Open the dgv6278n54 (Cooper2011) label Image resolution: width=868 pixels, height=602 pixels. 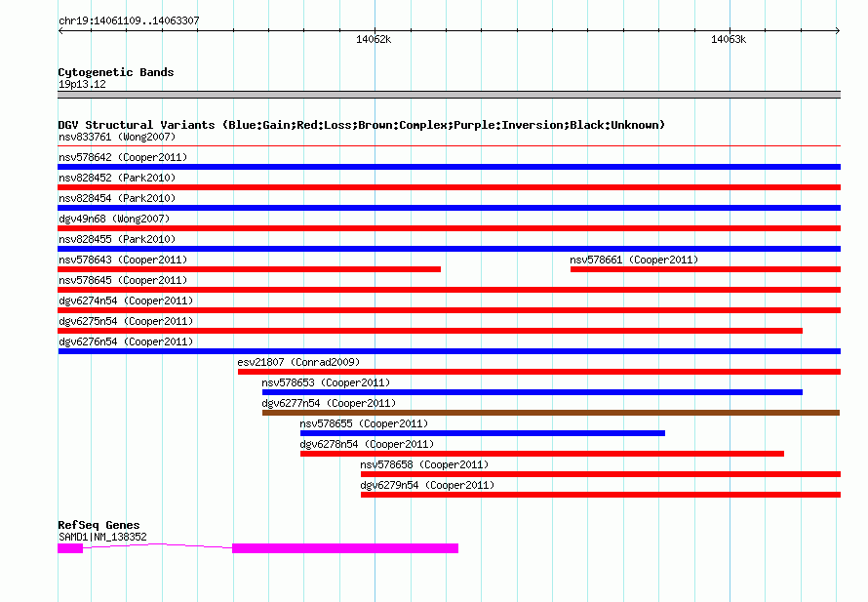[x=367, y=444]
